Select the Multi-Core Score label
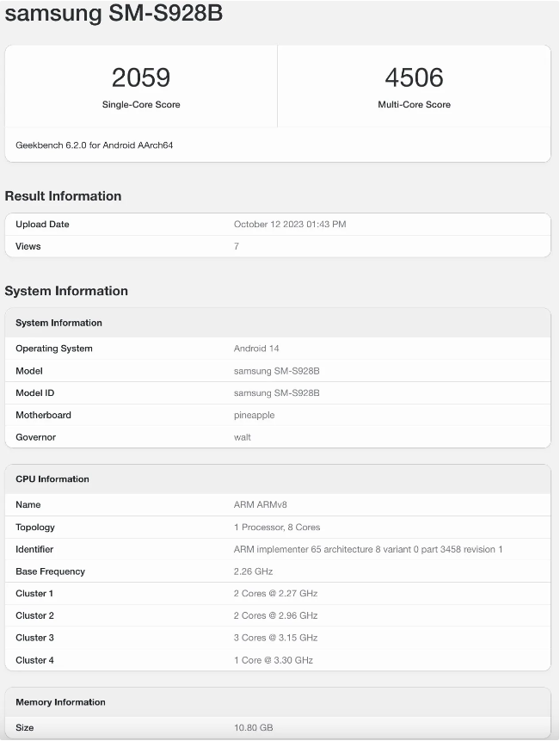The image size is (560, 741). pyautogui.click(x=414, y=105)
